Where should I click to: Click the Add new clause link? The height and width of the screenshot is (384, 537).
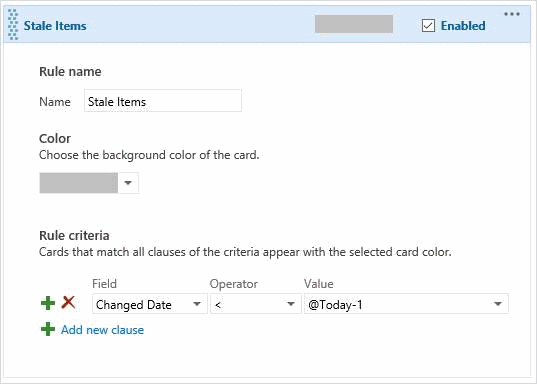pos(102,330)
